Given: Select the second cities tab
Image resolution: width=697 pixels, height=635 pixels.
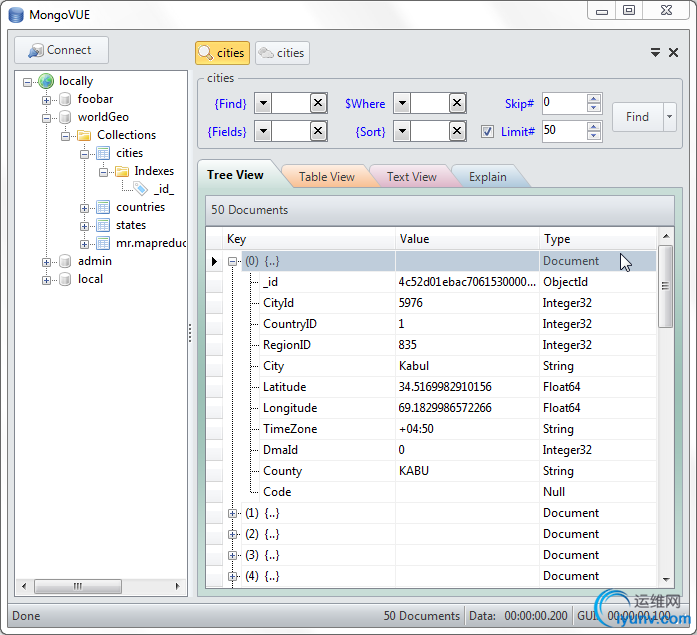Looking at the screenshot, I should tap(282, 53).
